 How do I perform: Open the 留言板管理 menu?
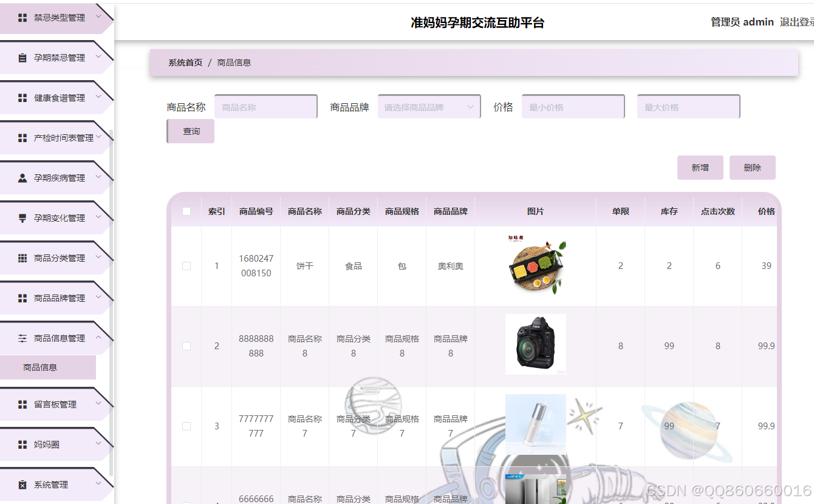[56, 404]
